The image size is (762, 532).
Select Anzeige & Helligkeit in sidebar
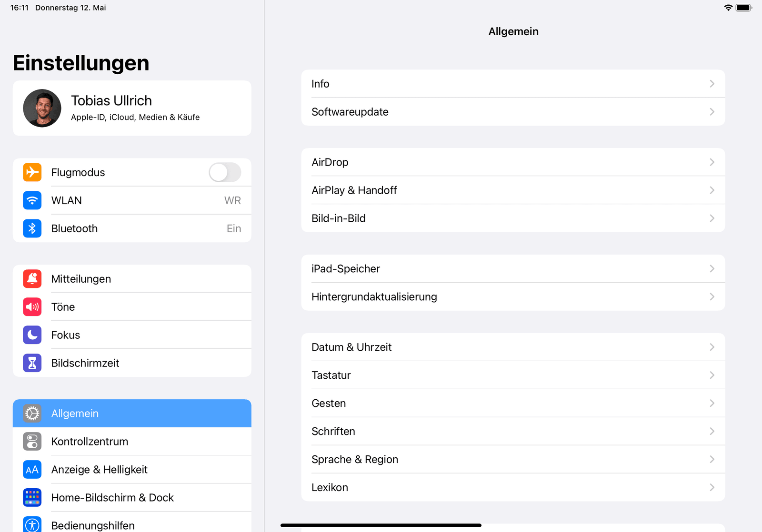(x=132, y=470)
